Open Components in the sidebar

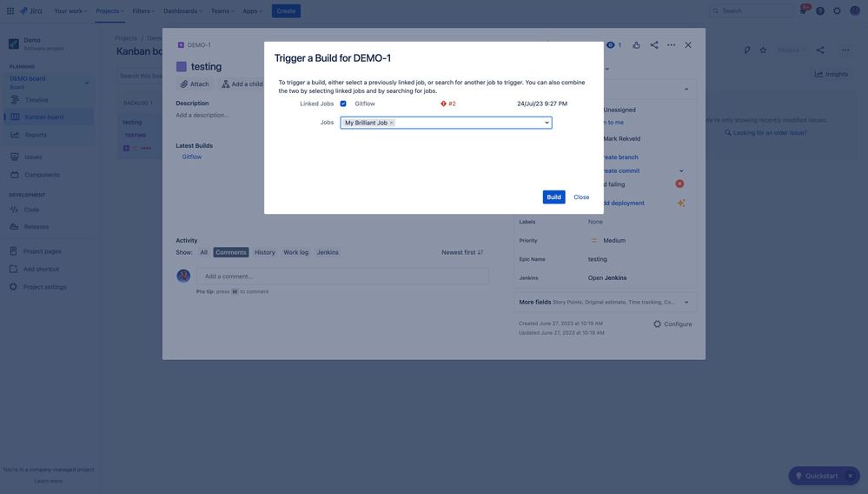pos(50,175)
